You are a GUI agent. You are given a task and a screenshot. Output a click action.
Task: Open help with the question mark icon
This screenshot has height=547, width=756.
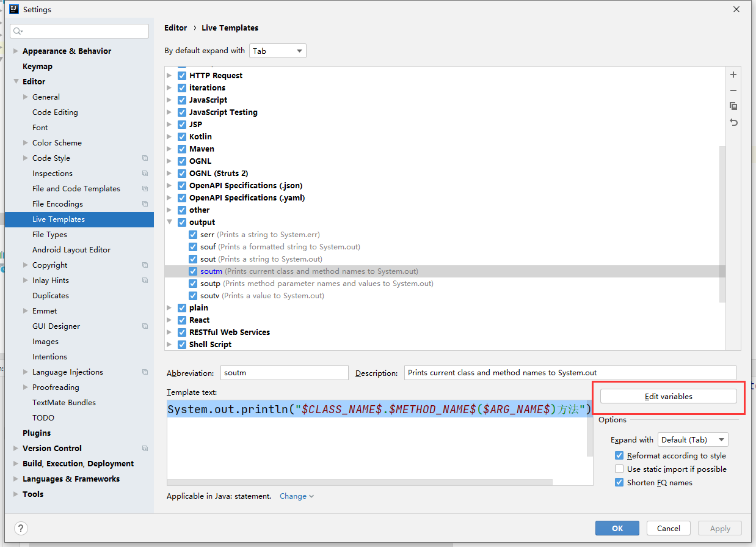[21, 529]
